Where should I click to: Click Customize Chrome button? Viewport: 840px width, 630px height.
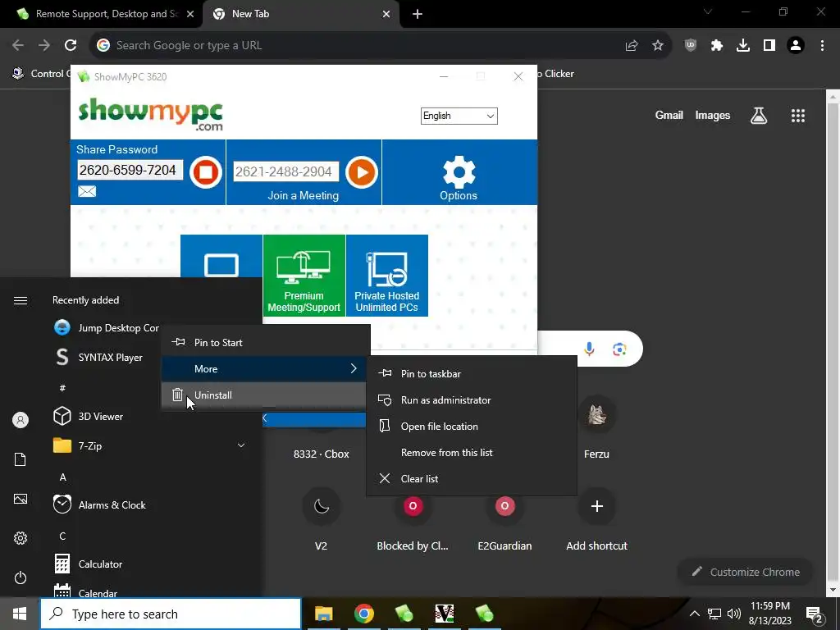[x=745, y=572]
